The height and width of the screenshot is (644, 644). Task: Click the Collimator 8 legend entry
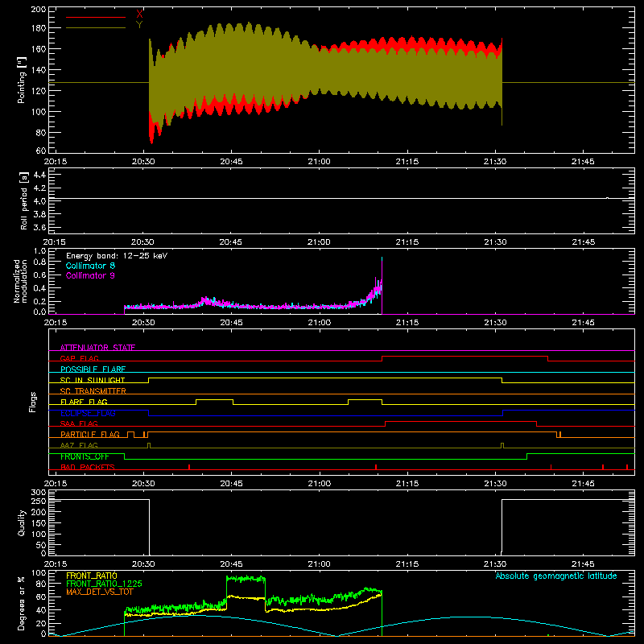90,266
